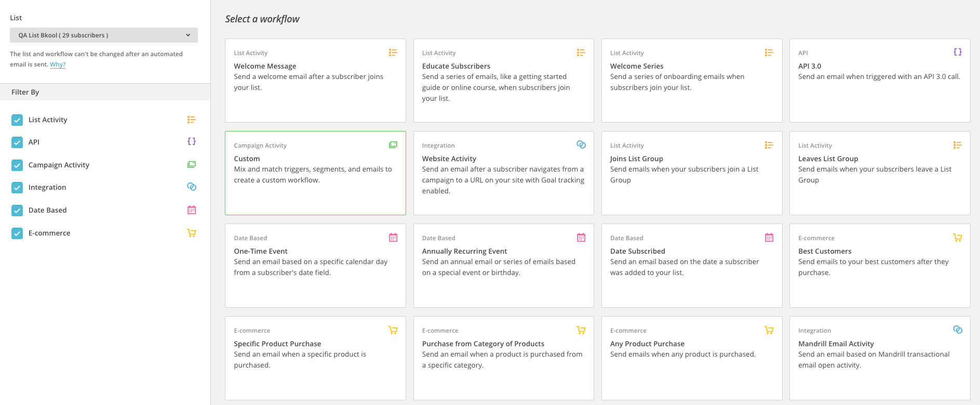Viewport: 980px width, 405px height.
Task: Uncheck the Integration filter checkbox
Action: [17, 188]
